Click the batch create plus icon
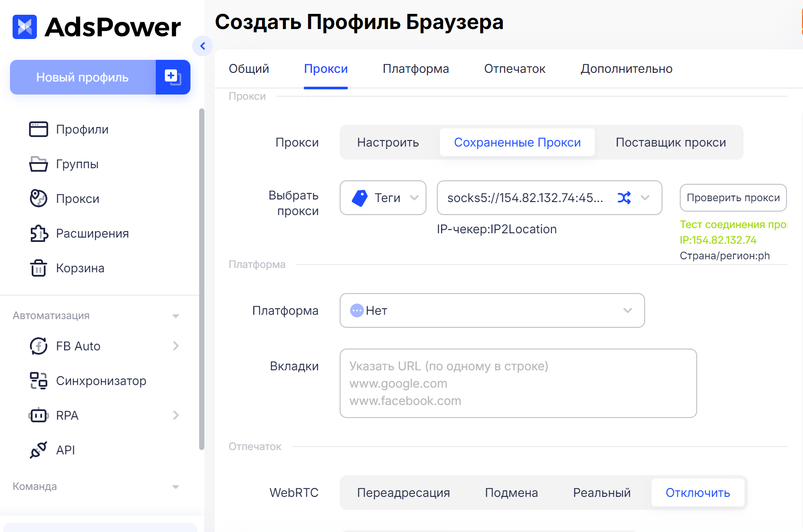The width and height of the screenshot is (803, 532). click(173, 77)
